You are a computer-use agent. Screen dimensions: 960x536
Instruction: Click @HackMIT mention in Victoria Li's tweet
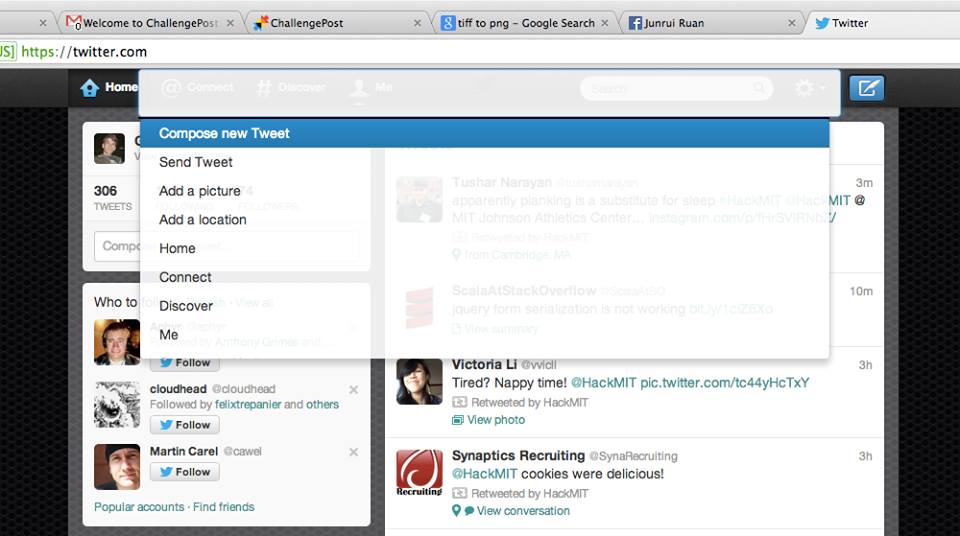click(604, 383)
